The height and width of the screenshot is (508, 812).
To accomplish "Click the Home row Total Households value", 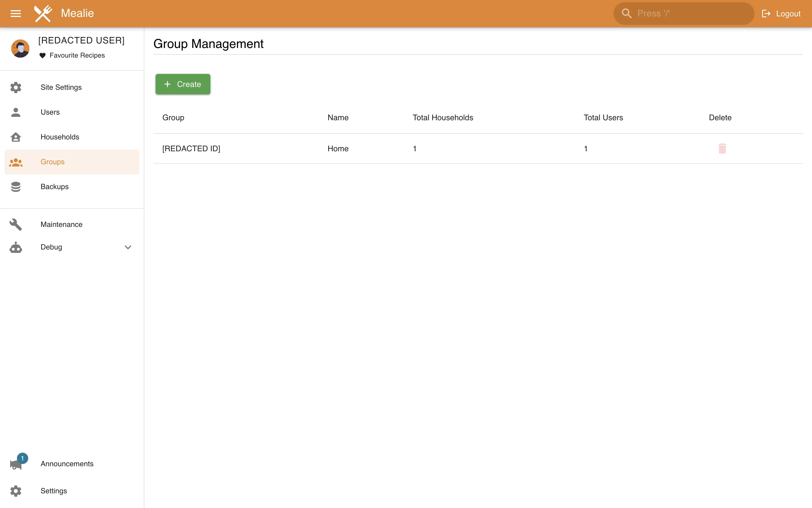I will tap(415, 148).
